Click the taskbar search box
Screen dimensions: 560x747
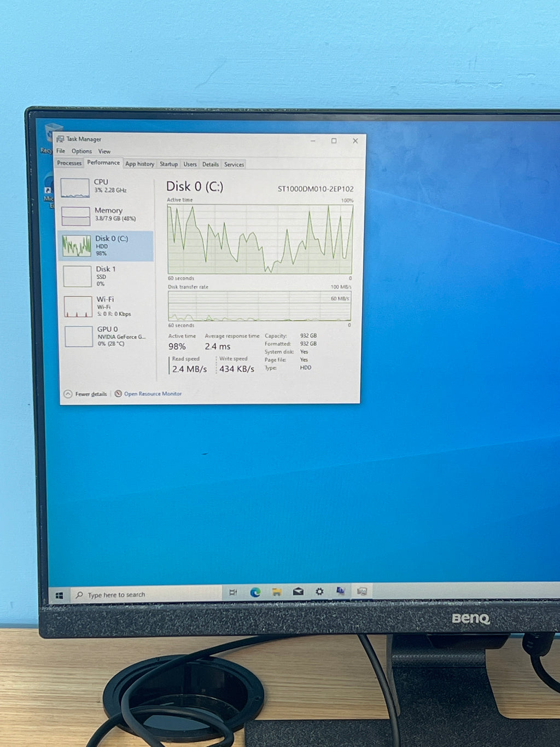[147, 595]
